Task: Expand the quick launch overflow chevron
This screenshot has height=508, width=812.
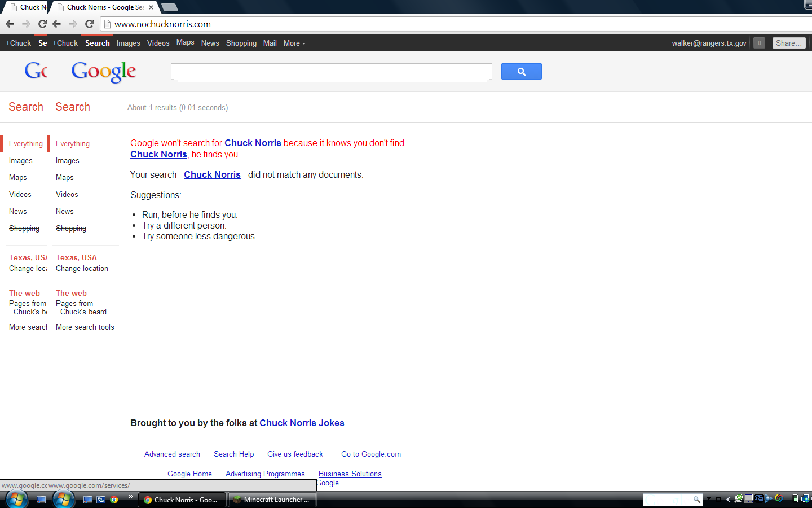Action: 130,497
